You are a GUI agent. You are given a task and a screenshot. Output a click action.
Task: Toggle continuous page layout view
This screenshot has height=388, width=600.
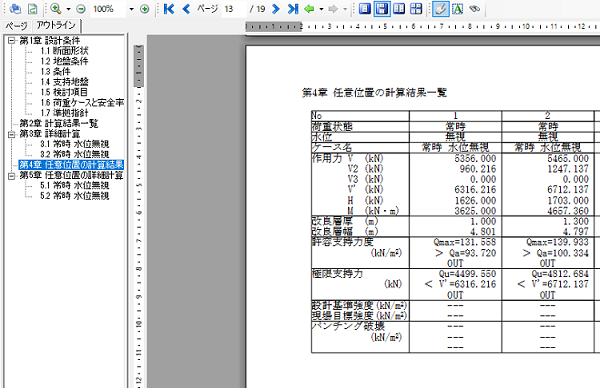382,9
